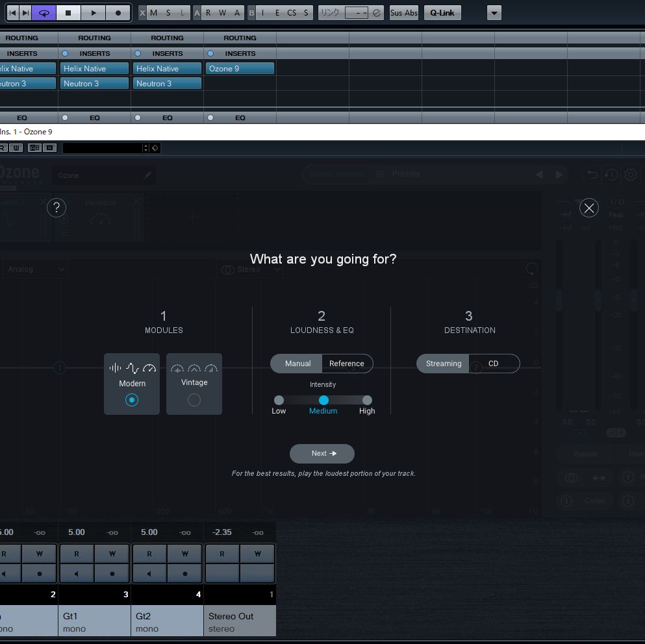The width and height of the screenshot is (645, 644).
Task: Click the A automation bypass button before R
Action: pyautogui.click(x=197, y=13)
